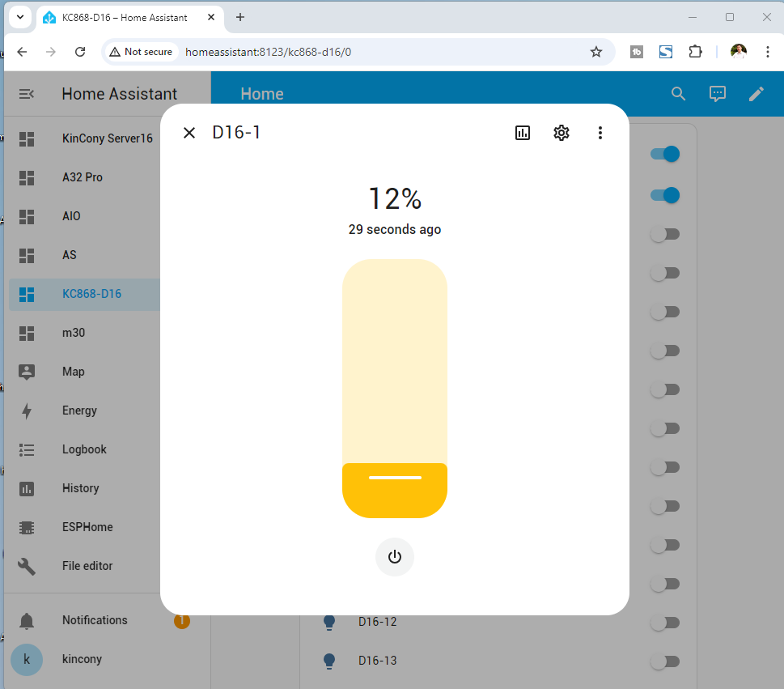Bookmark this page with the star icon
Image resolution: width=784 pixels, height=689 pixels.
pyautogui.click(x=596, y=52)
